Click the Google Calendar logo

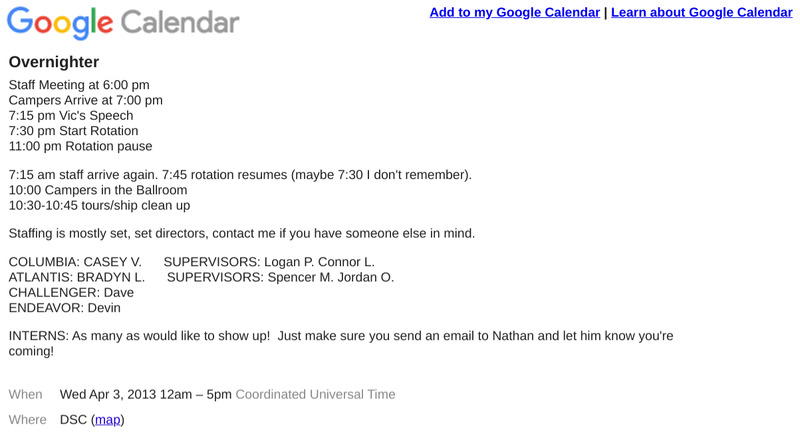[x=123, y=23]
